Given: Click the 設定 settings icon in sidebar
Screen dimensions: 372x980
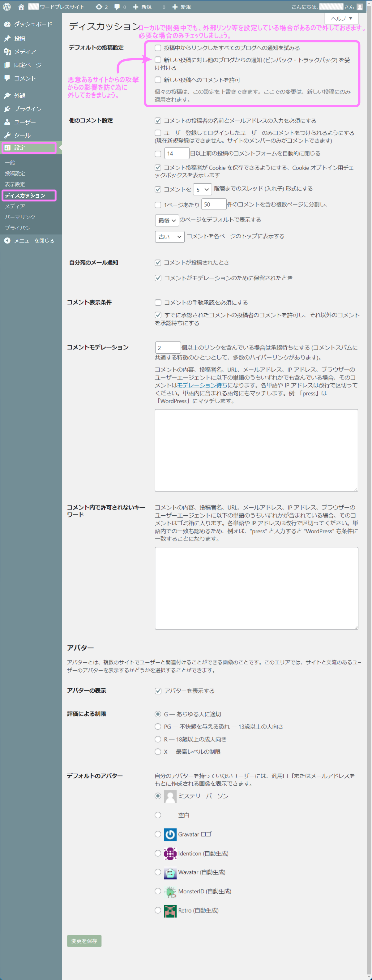Looking at the screenshot, I should click(7, 148).
